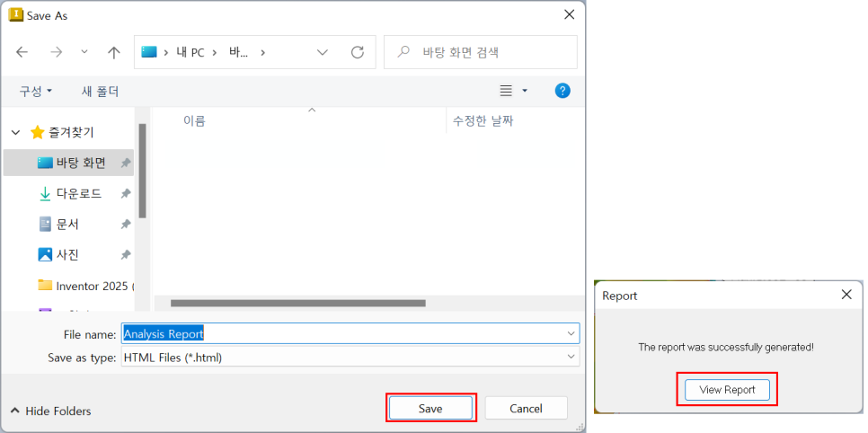Viewport: 868px width, 433px height.
Task: Go back with the left arrow
Action: [x=22, y=52]
